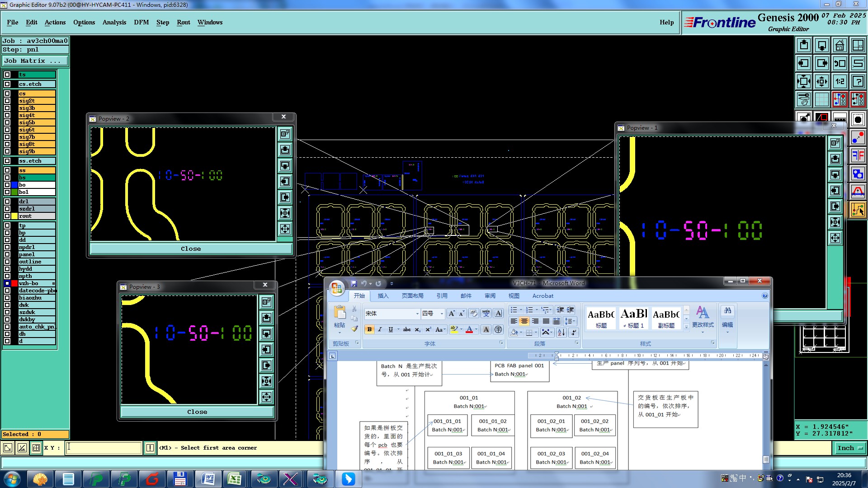Switch to the 页面布局 ribbon tab
Image resolution: width=868 pixels, height=488 pixels.
click(412, 296)
